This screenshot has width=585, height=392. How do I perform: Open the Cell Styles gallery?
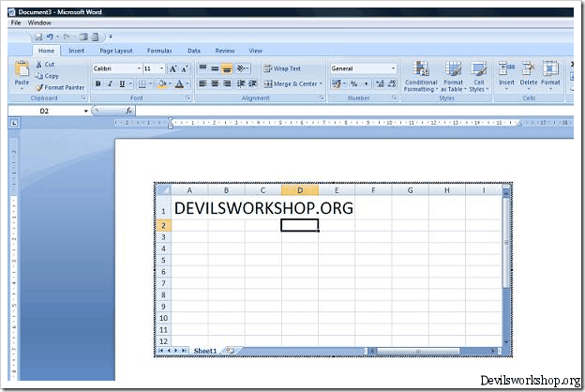point(479,77)
